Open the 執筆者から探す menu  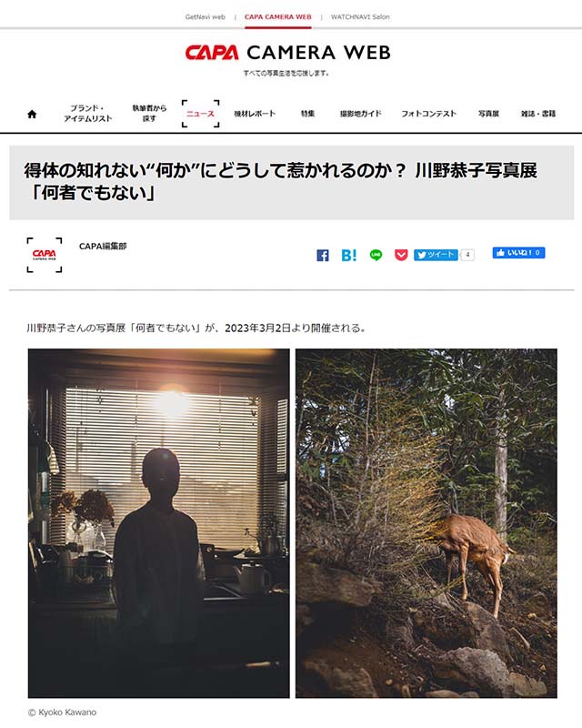point(149,113)
